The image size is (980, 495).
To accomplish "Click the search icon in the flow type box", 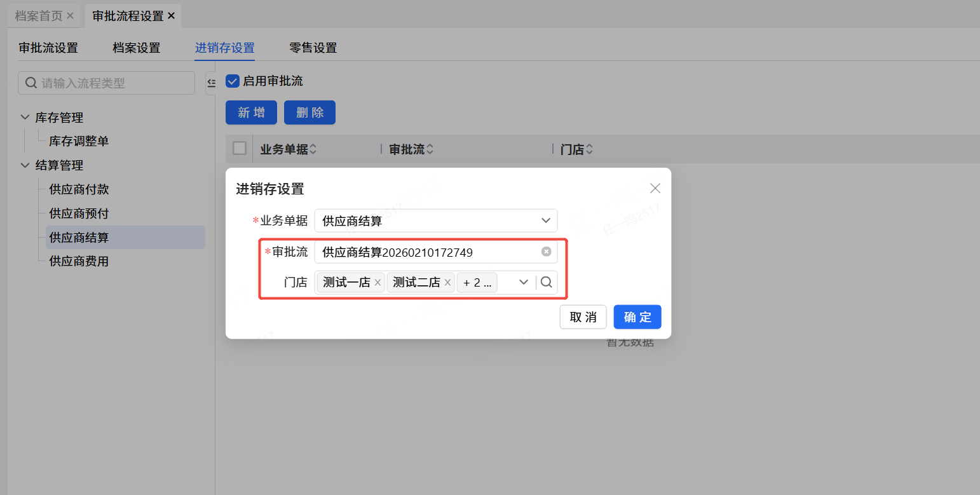I will 31,83.
